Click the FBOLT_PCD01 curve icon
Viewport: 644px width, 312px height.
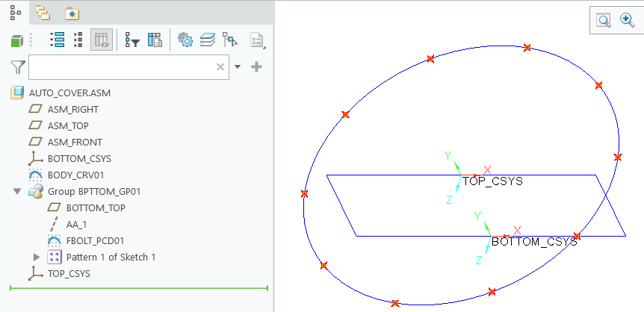(x=55, y=241)
